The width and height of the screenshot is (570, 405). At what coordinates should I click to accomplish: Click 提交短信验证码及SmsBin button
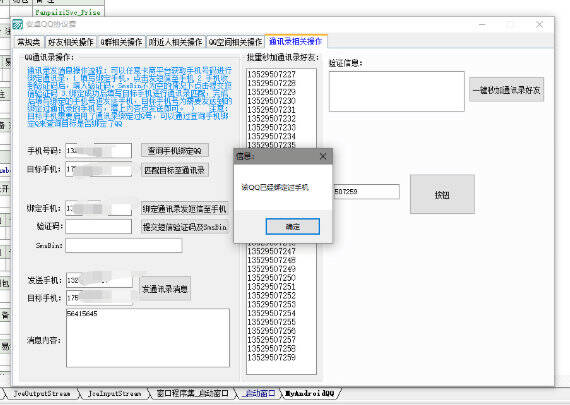[x=185, y=227]
